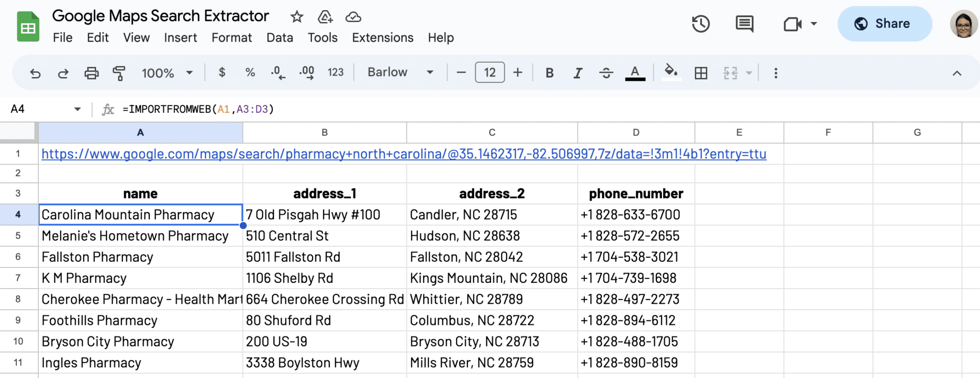Select row 8 header
980x378 pixels.
click(x=18, y=299)
